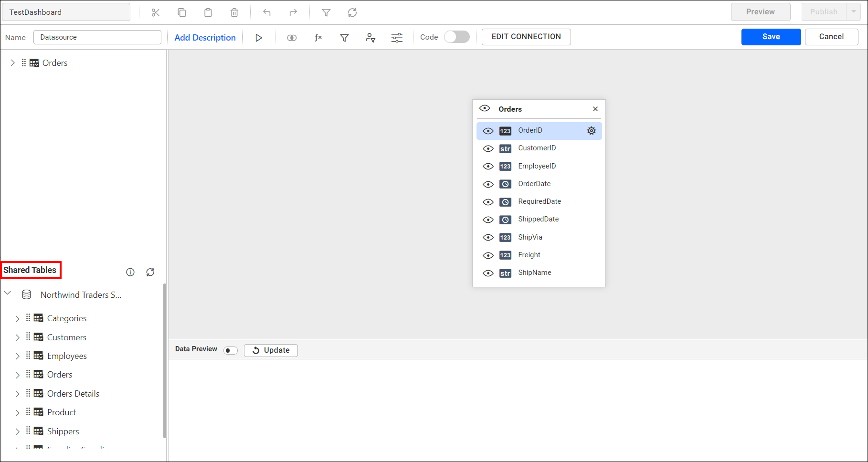This screenshot has width=868, height=462.
Task: Open OrderID column settings gear
Action: click(x=592, y=131)
